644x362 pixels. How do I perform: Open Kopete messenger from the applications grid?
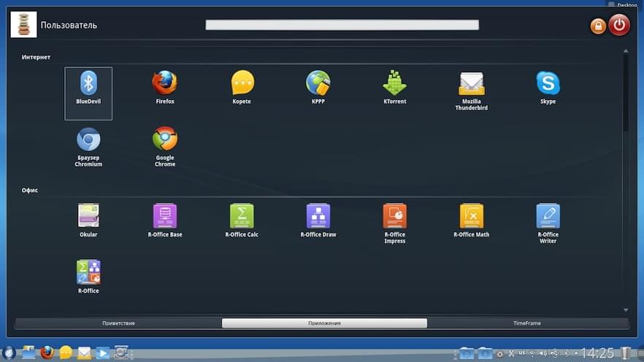pos(242,87)
